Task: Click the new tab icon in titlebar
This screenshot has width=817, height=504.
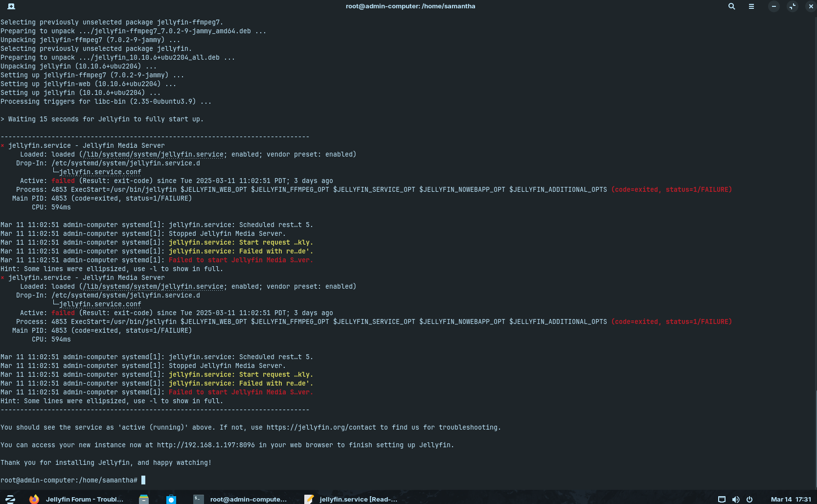Action: point(11,6)
